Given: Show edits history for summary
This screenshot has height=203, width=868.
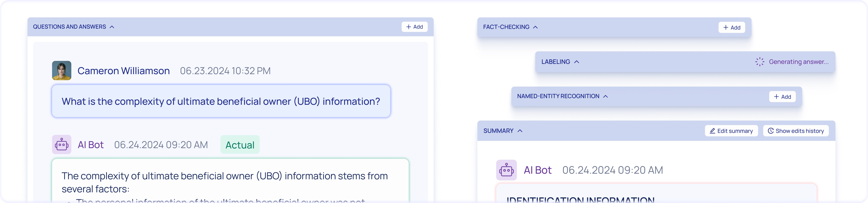Looking at the screenshot, I should click(795, 131).
